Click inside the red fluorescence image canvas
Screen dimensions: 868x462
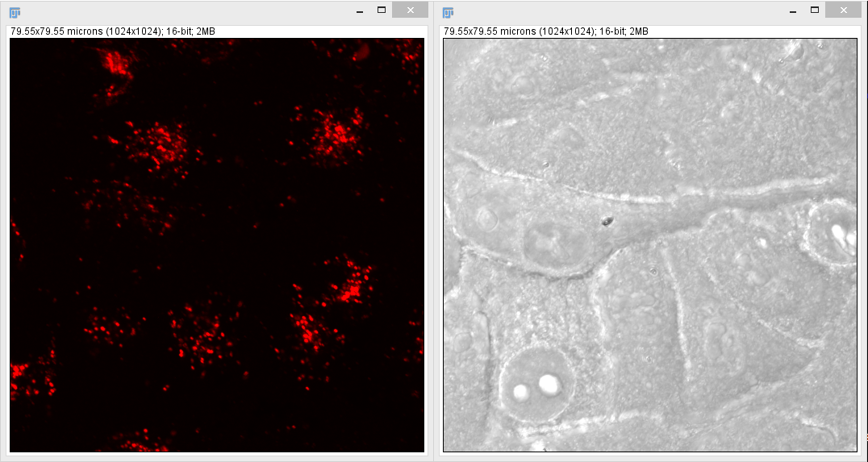217,245
